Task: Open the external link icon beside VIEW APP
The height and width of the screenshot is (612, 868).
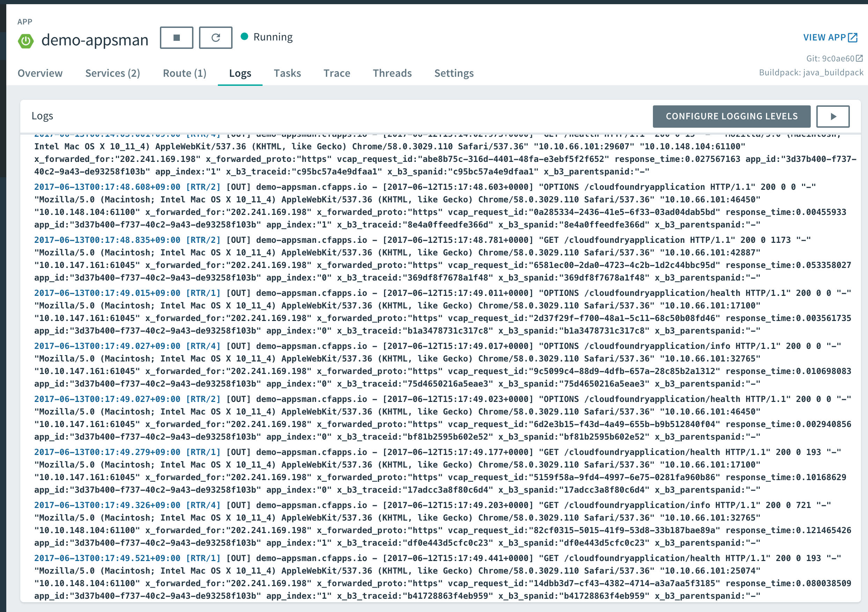Action: [x=853, y=37]
